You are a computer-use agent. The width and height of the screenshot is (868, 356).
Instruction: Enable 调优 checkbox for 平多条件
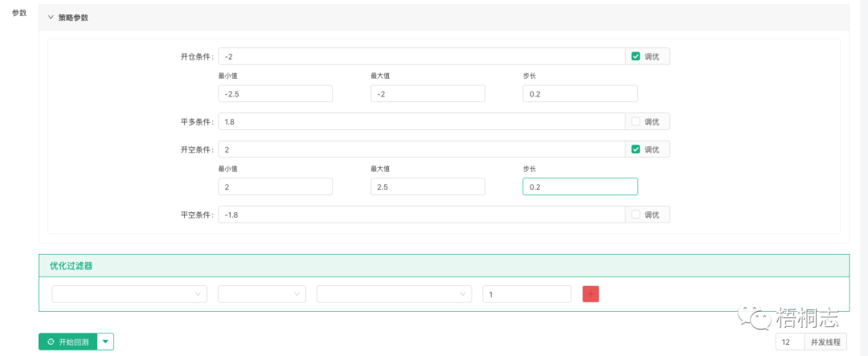pos(636,121)
